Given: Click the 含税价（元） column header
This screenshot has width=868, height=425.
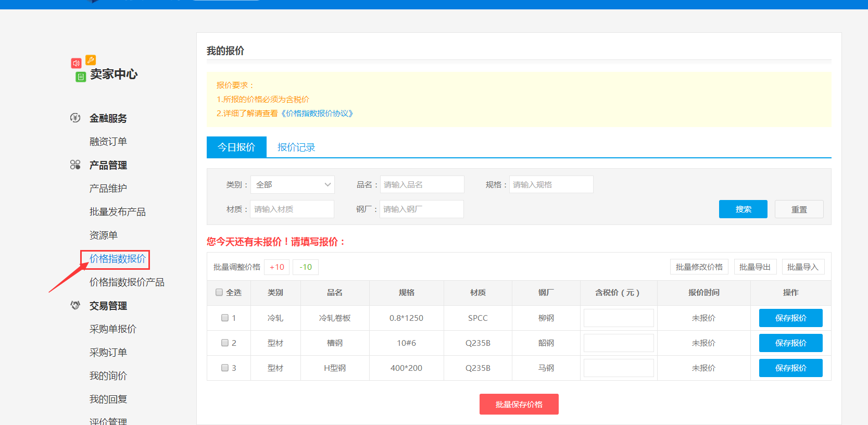Looking at the screenshot, I should pos(619,293).
